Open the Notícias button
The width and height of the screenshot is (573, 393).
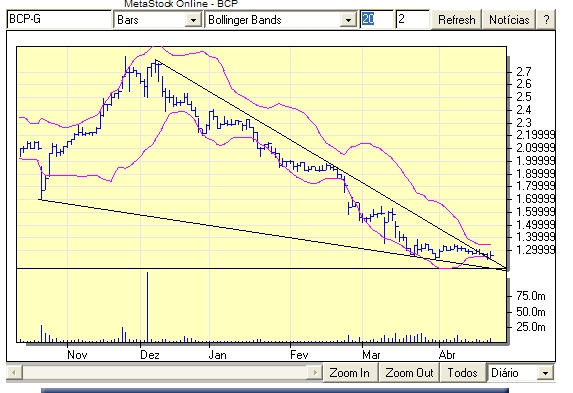[x=509, y=19]
